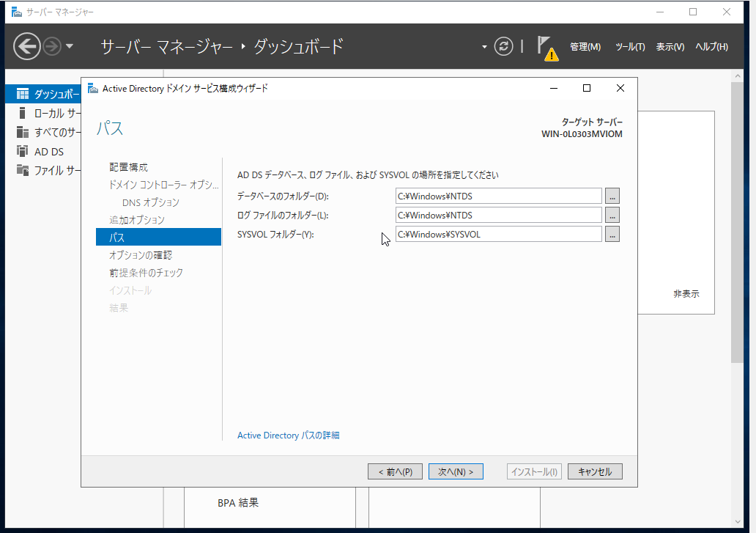This screenshot has width=756, height=533.
Task: Click the local server icon in sidebar
Action: coord(22,113)
